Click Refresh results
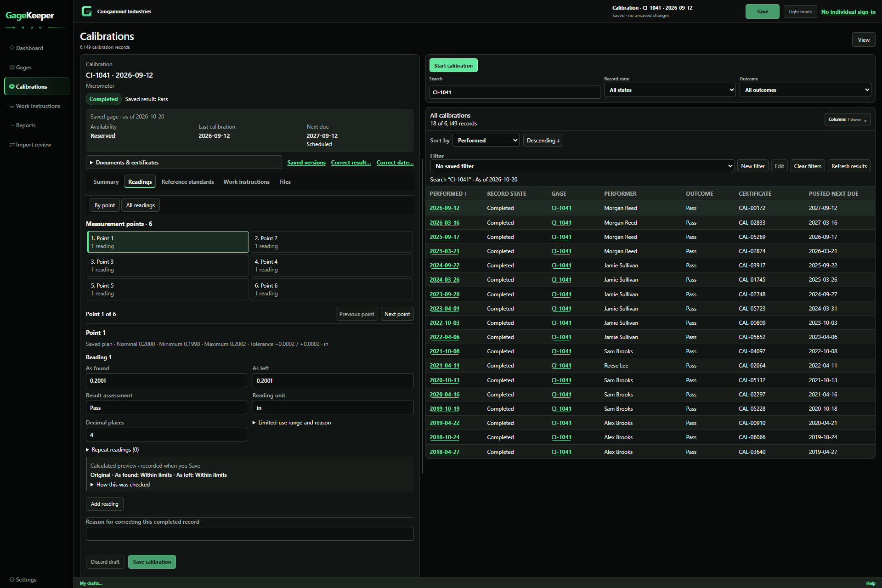The width and height of the screenshot is (882, 588). coord(849,166)
